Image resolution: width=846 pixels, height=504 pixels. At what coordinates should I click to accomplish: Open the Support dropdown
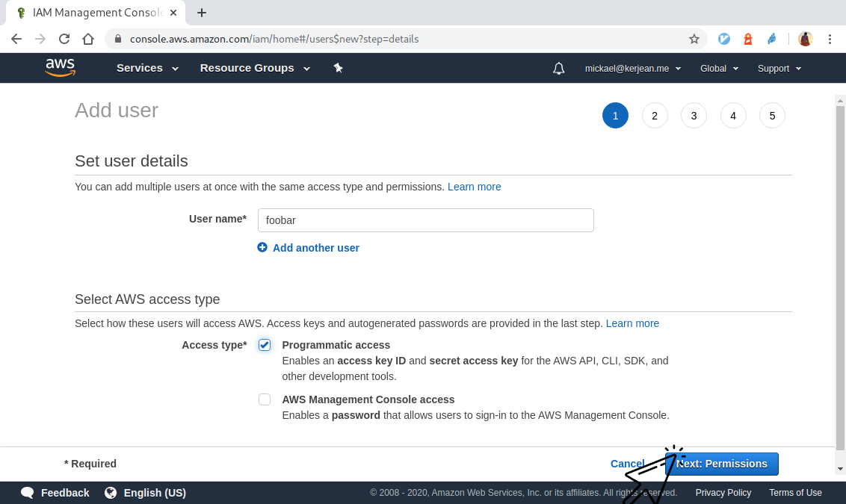coord(779,69)
